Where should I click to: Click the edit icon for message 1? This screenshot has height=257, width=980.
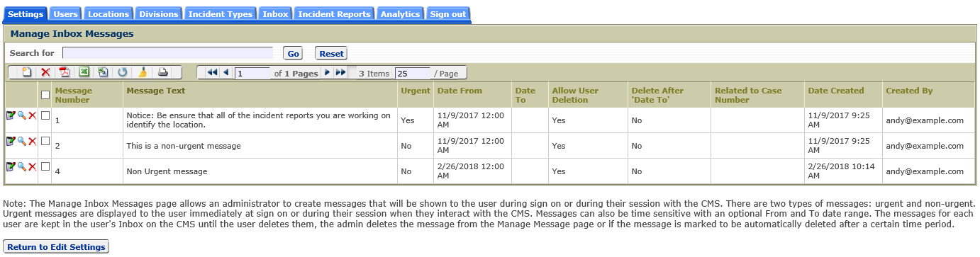[11, 115]
